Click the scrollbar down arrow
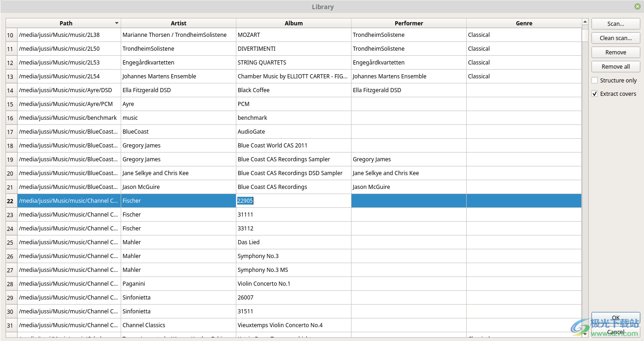Viewport: 644px width, 341px height. click(585, 335)
